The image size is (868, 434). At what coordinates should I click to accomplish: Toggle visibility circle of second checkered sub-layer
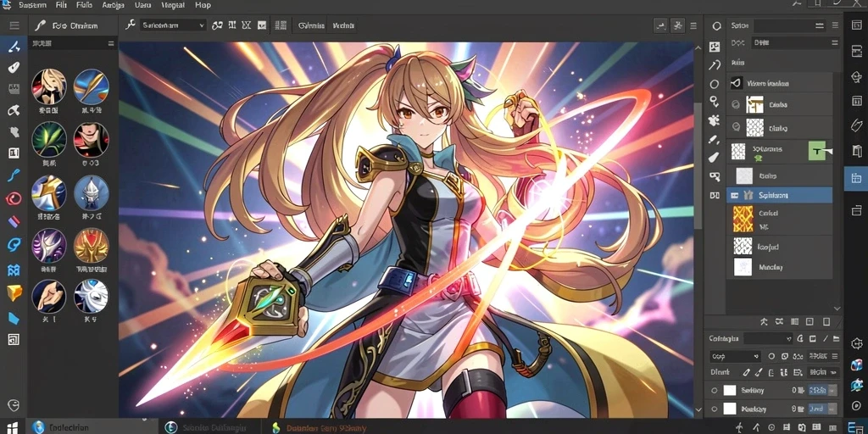click(736, 127)
